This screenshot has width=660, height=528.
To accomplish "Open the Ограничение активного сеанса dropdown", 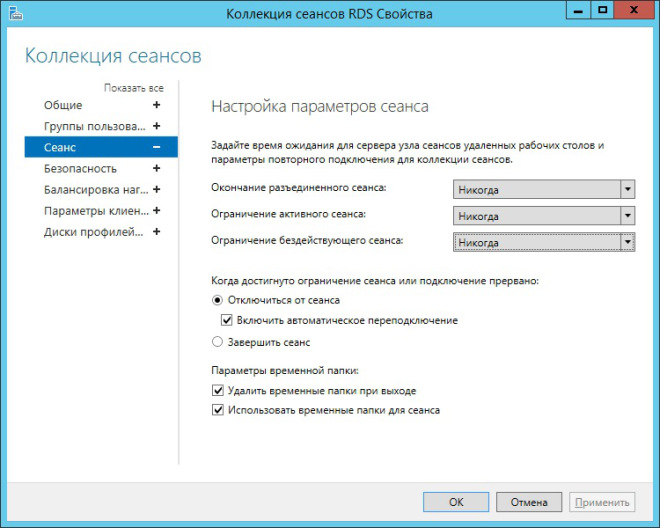I will [x=543, y=215].
